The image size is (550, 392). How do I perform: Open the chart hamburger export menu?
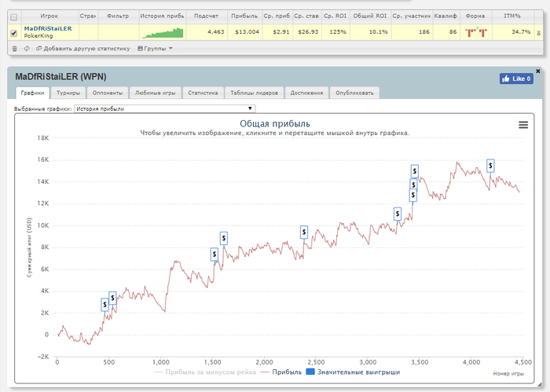pos(523,125)
